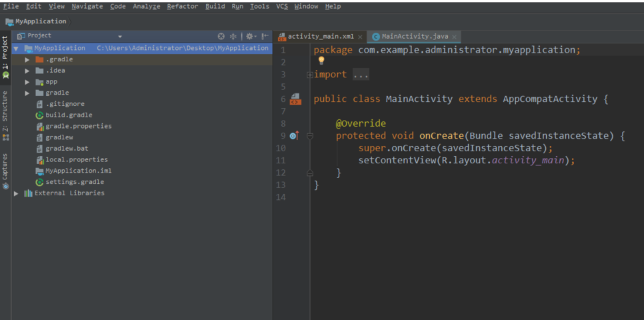
Task: Open the Project view type dropdown
Action: (x=120, y=37)
